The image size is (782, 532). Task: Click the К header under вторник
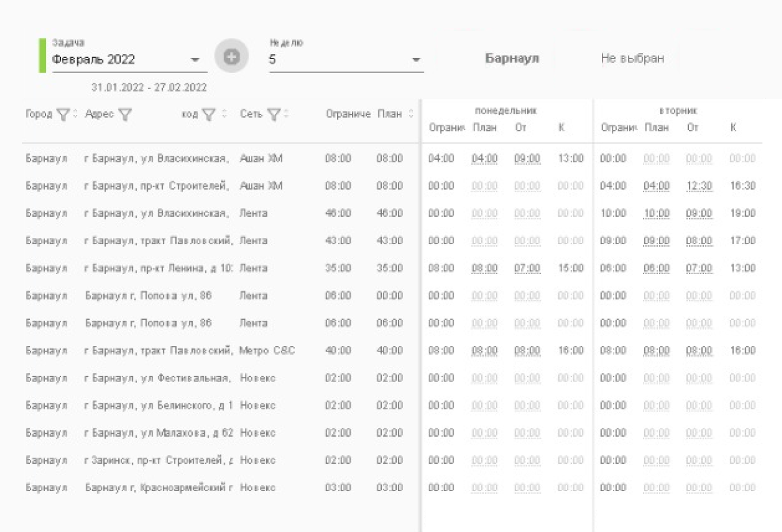click(x=733, y=128)
